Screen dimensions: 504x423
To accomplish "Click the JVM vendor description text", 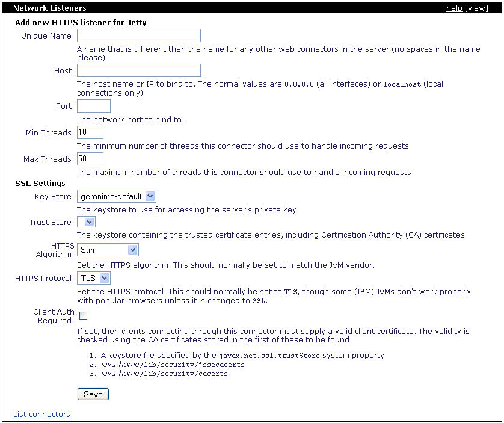I will click(x=226, y=265).
